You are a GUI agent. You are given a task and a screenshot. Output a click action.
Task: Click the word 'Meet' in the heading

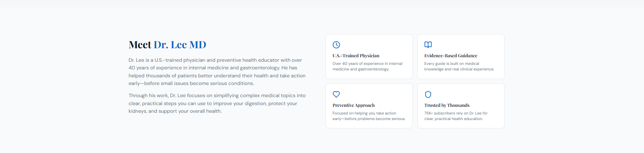tap(140, 45)
